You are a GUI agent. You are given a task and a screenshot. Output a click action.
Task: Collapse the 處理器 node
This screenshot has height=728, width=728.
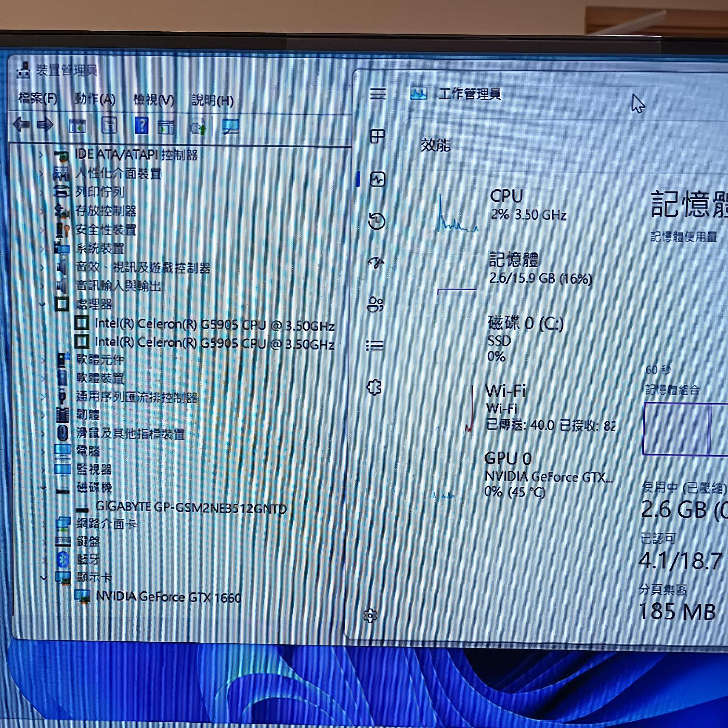(x=43, y=304)
